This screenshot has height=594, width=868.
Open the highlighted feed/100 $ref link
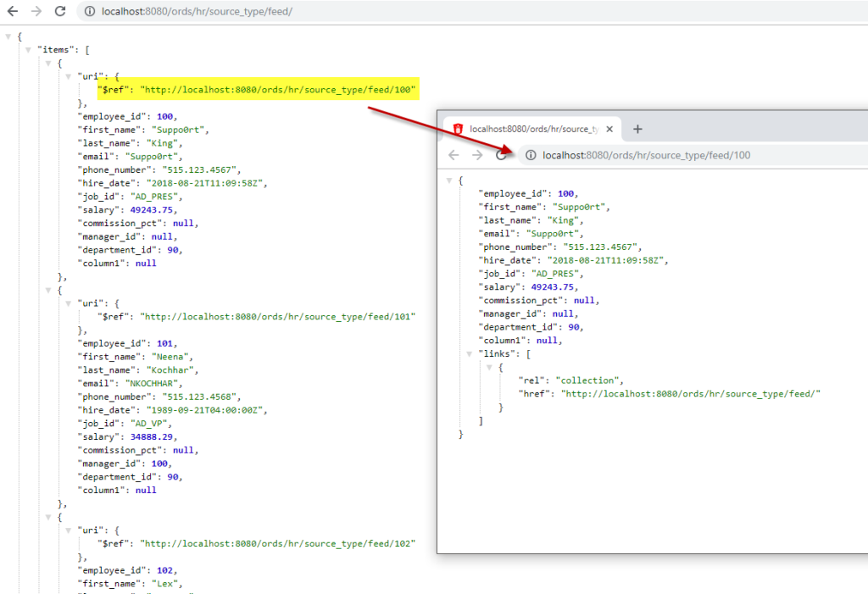[277, 90]
